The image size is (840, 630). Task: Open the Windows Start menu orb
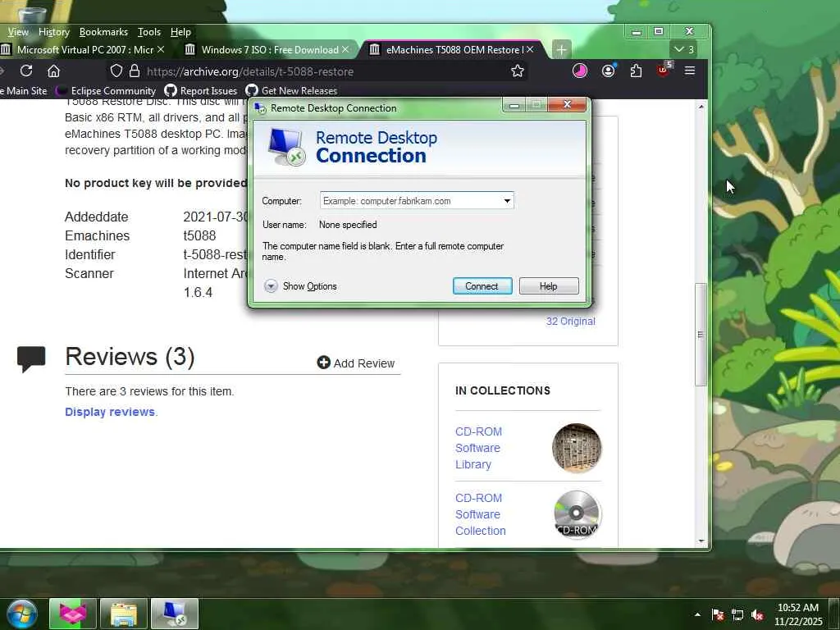click(22, 614)
